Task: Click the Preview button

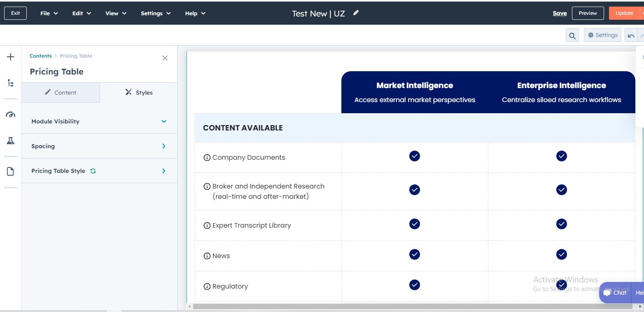Action: (x=588, y=13)
